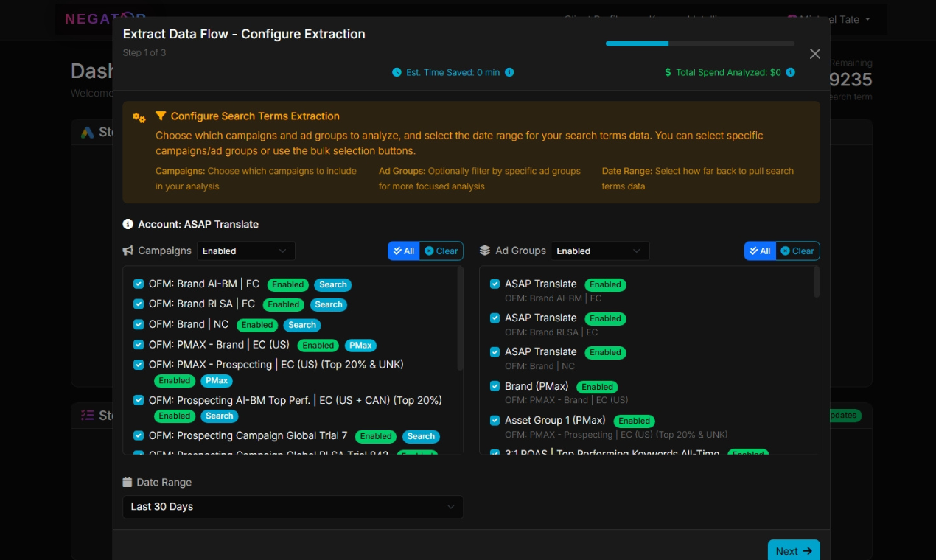
Task: Uncheck Brand (PMax) ad group
Action: tap(495, 386)
